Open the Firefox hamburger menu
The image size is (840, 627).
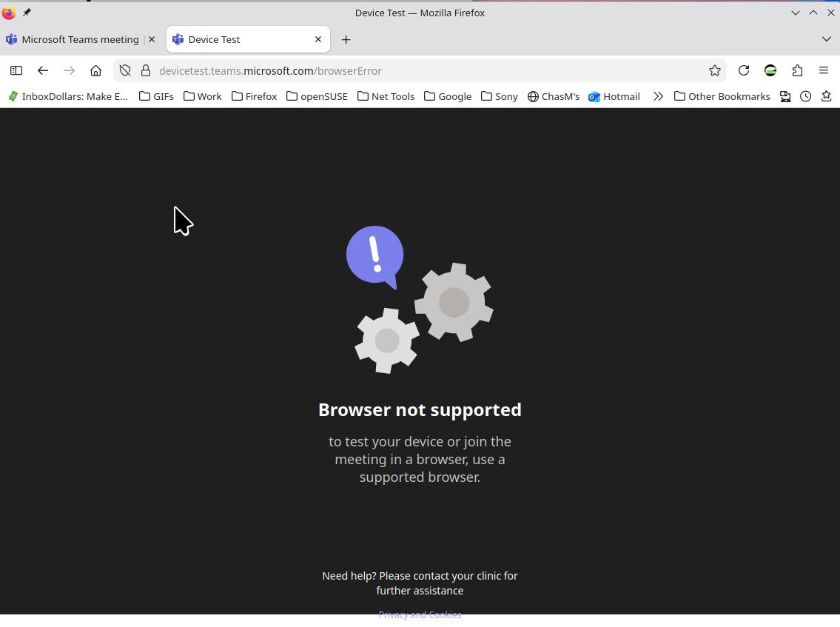tap(824, 70)
